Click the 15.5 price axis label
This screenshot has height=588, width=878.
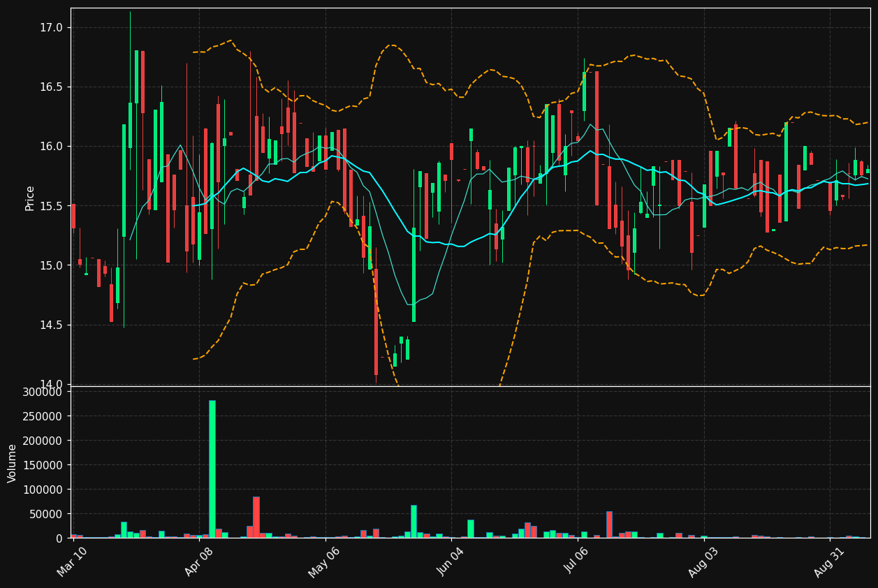52,205
